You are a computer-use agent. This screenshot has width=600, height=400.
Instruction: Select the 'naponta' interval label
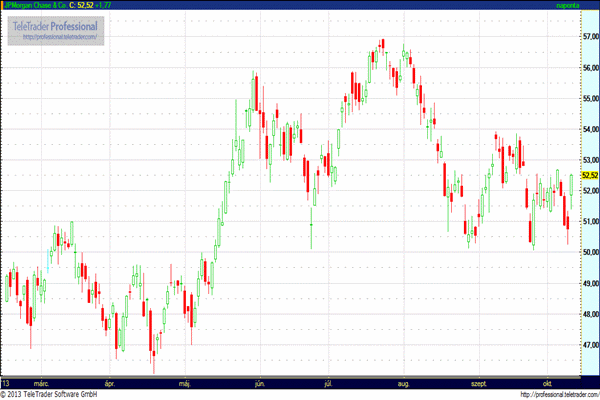click(567, 6)
